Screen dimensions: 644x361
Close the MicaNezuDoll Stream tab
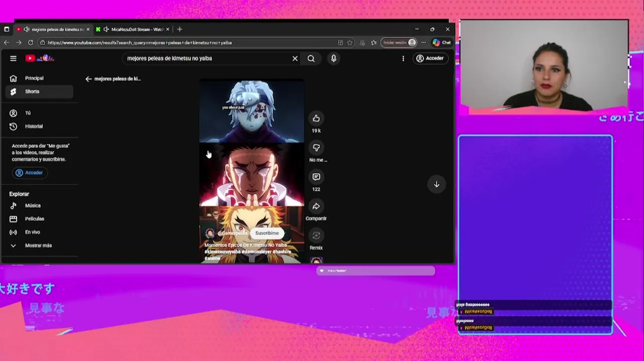pyautogui.click(x=168, y=30)
